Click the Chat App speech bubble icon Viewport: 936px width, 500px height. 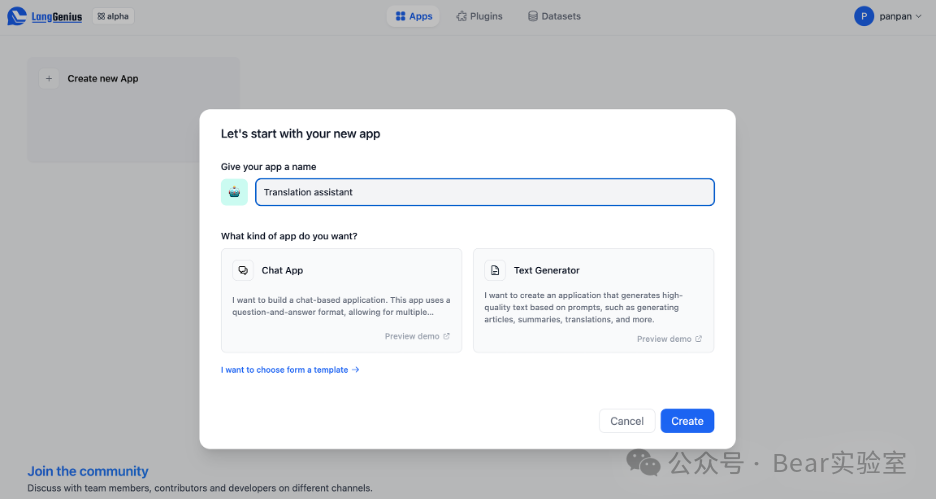[x=243, y=270]
